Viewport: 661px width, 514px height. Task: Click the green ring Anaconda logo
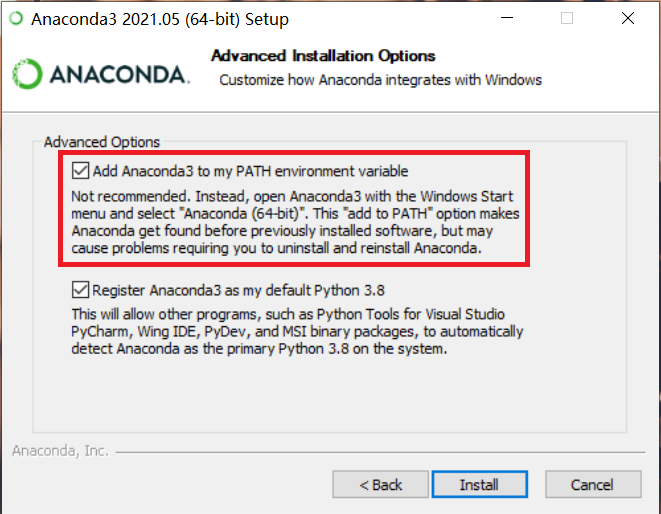pos(27,75)
